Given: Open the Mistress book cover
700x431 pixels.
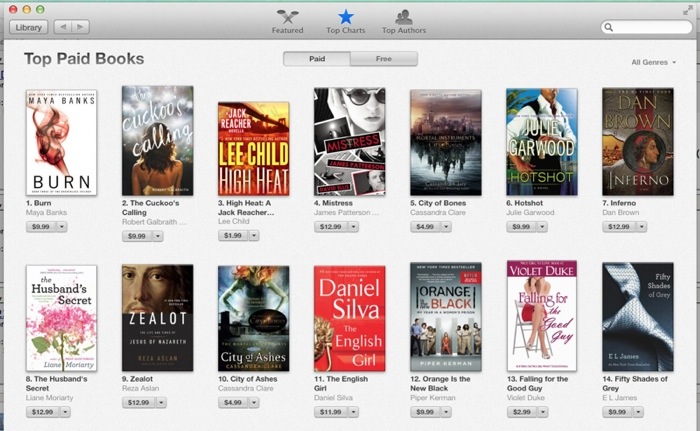Looking at the screenshot, I should [x=350, y=141].
